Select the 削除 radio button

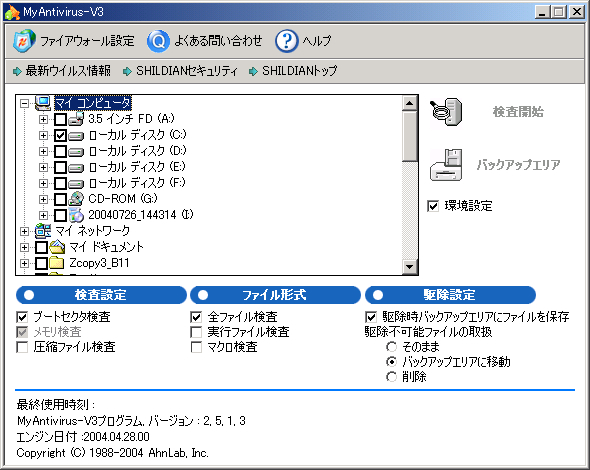[x=392, y=377]
